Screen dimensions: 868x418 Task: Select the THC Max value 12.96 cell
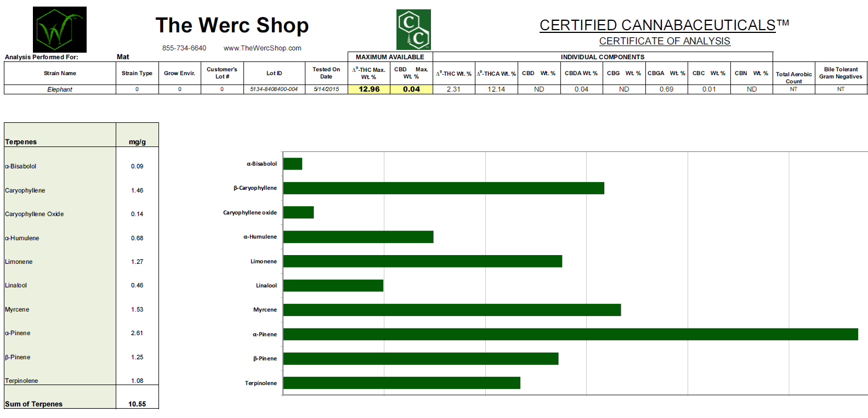(x=369, y=89)
